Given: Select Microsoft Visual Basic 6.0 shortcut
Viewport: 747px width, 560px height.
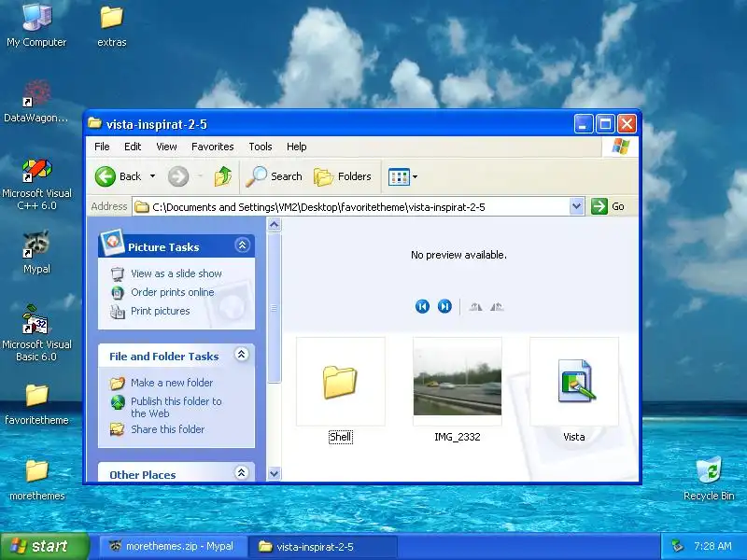Looking at the screenshot, I should coord(36,333).
